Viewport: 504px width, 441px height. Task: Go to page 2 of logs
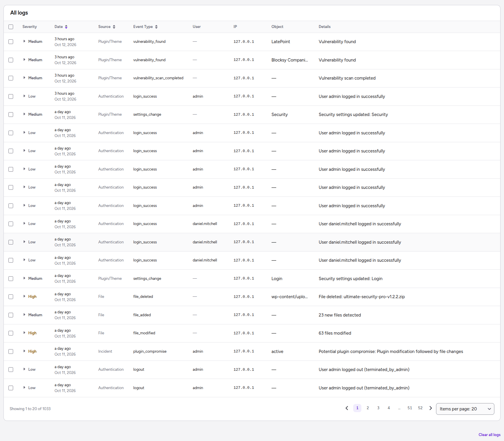pos(368,408)
